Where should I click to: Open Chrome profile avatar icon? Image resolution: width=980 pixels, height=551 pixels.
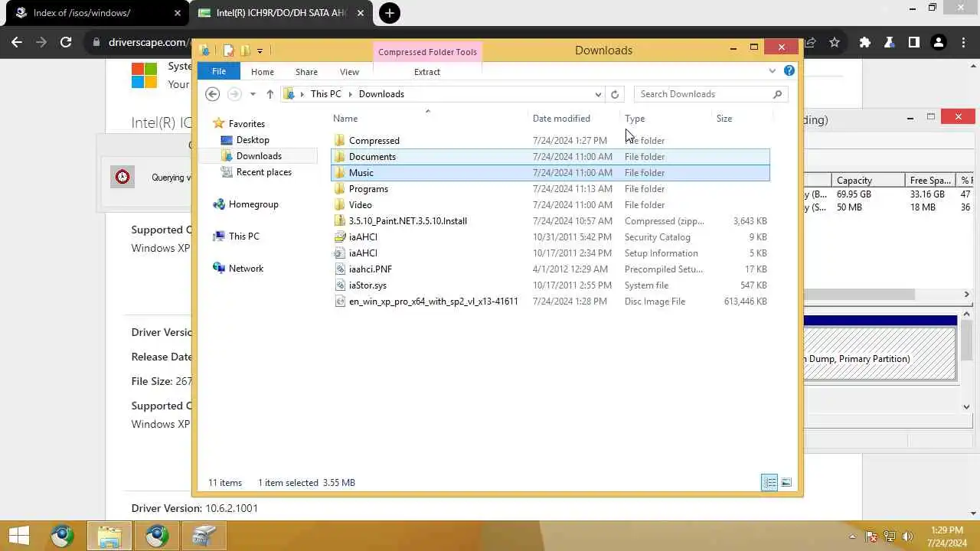(x=938, y=43)
